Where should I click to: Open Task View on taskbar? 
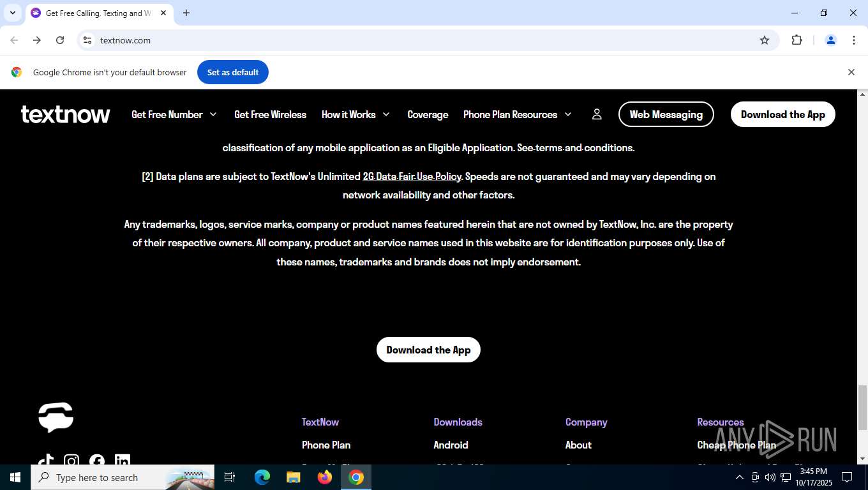(230, 477)
